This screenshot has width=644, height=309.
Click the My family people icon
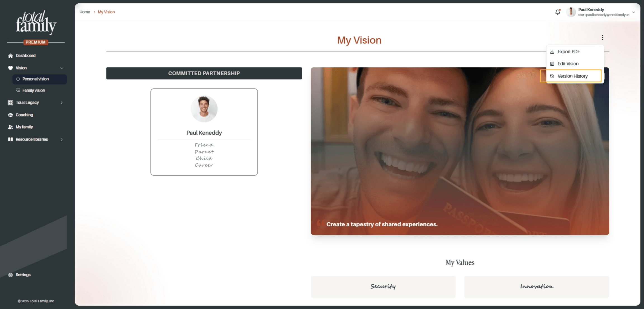tap(10, 127)
